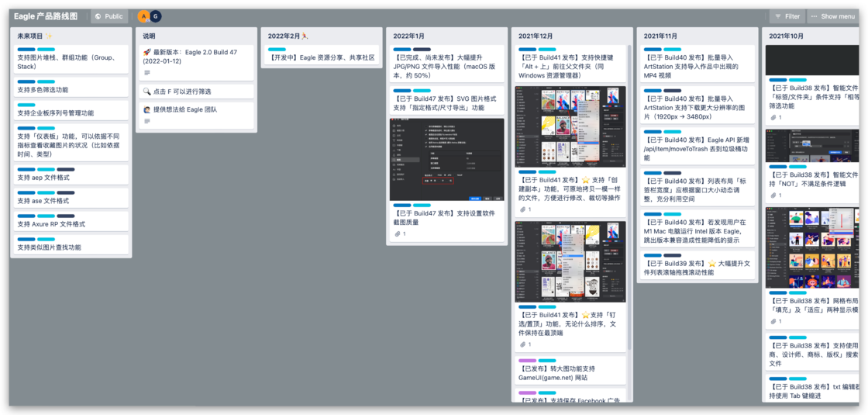The image size is (868, 415).
Task: Open screenshot thumbnail above '支持设置软件截图质量'
Action: click(446, 160)
